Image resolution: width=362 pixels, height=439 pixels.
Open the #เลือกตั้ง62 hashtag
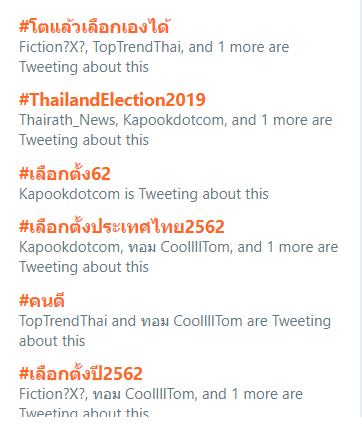tap(65, 173)
